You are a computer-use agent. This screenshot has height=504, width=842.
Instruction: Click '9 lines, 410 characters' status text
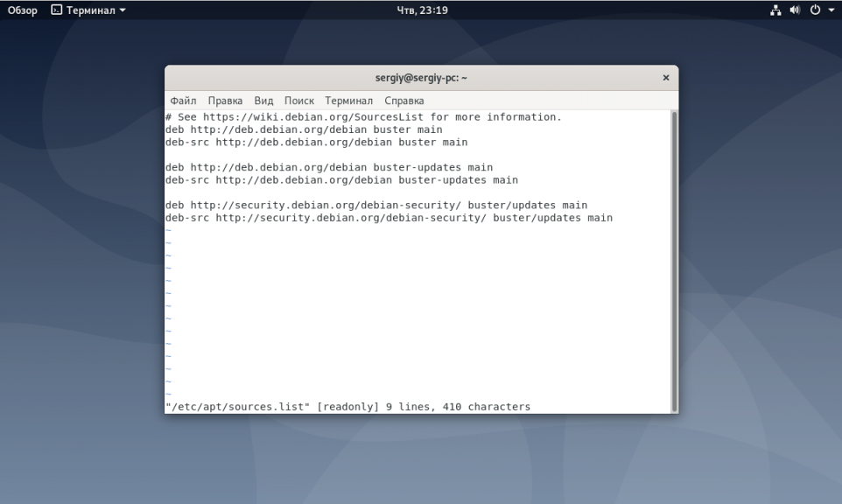[x=458, y=407]
